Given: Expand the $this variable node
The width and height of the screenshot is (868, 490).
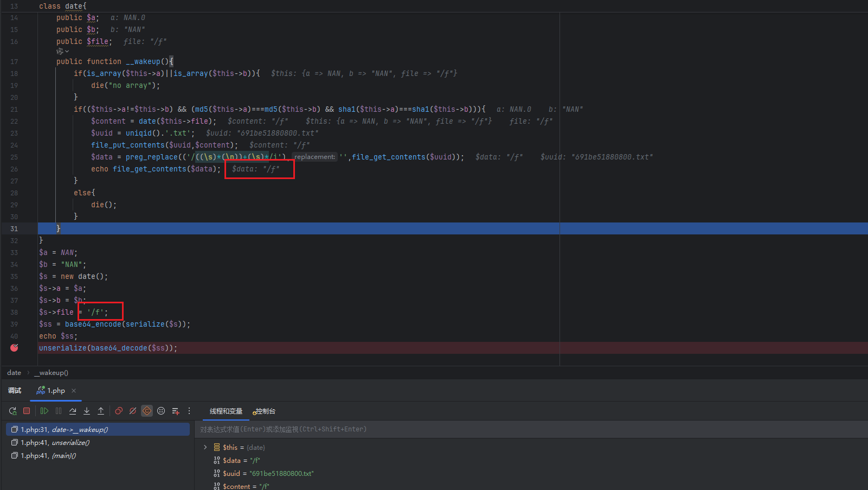Looking at the screenshot, I should click(205, 448).
